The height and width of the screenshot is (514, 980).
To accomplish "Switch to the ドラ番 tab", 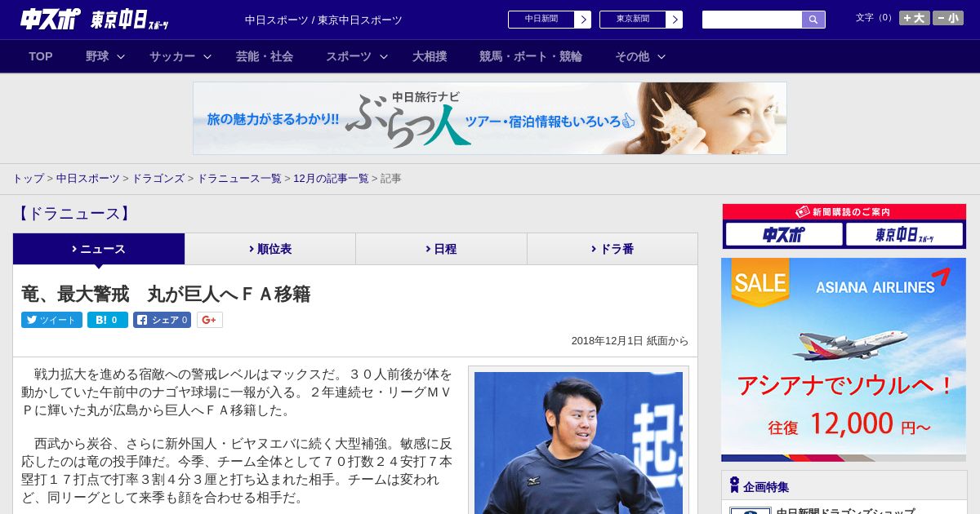I will click(612, 249).
